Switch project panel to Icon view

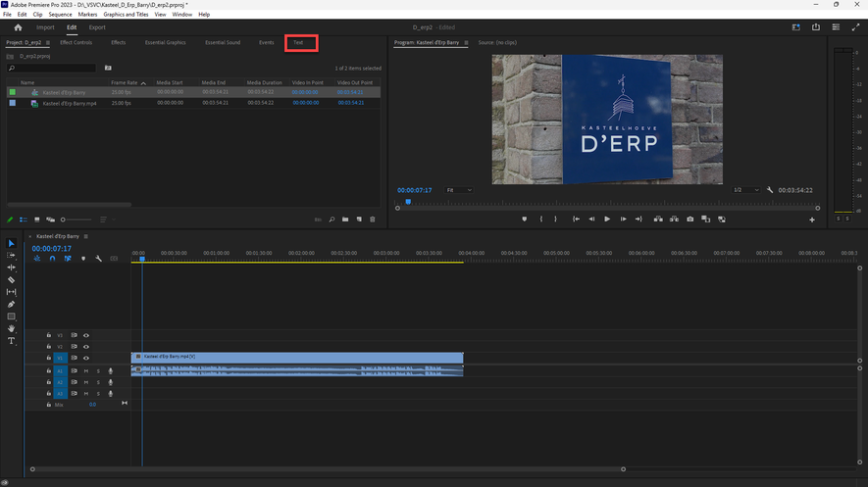(x=37, y=219)
